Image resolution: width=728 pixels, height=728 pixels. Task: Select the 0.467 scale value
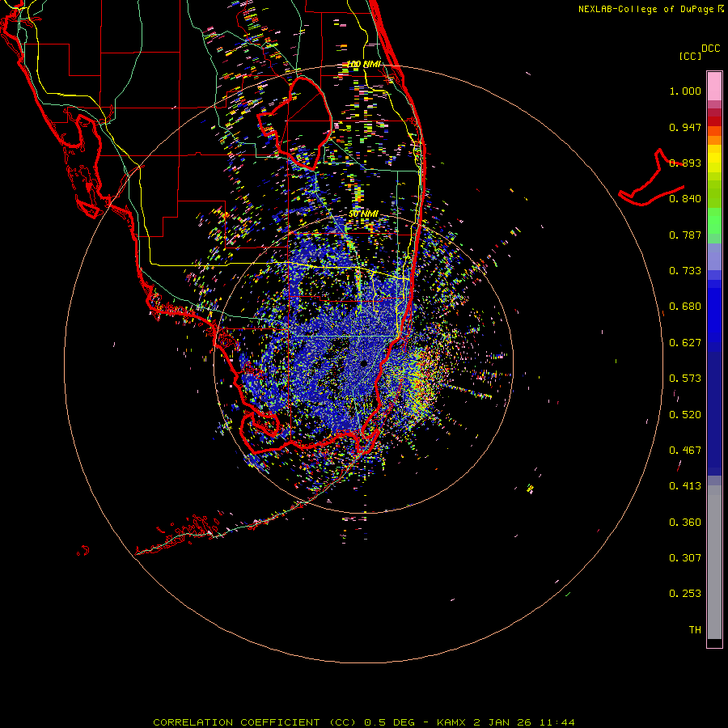point(685,451)
